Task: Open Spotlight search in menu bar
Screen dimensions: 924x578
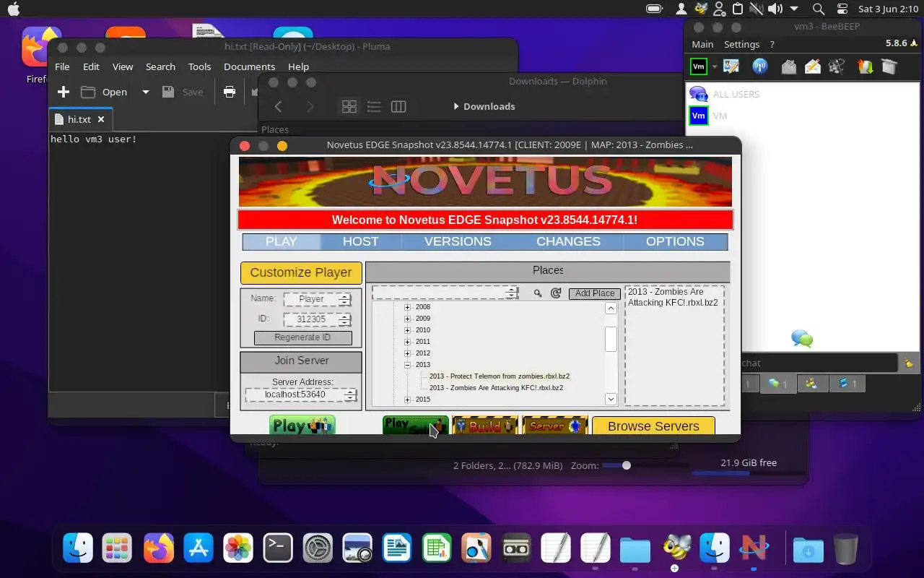Action: tap(818, 9)
